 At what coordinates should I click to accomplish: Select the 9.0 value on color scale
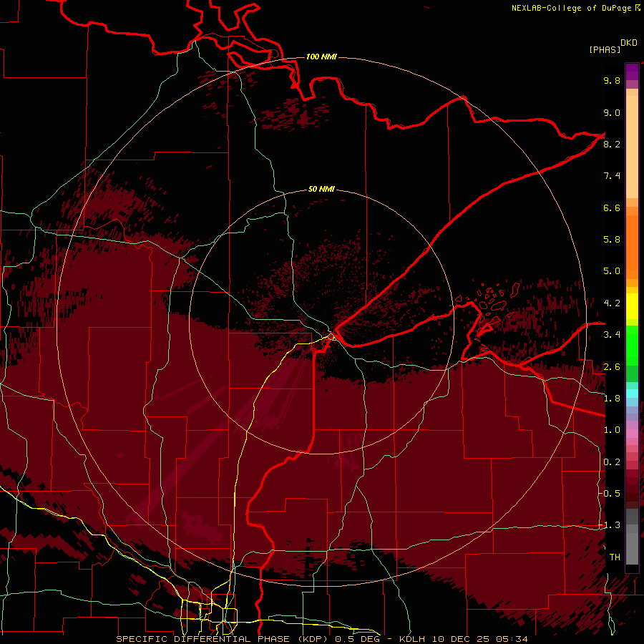tap(612, 112)
